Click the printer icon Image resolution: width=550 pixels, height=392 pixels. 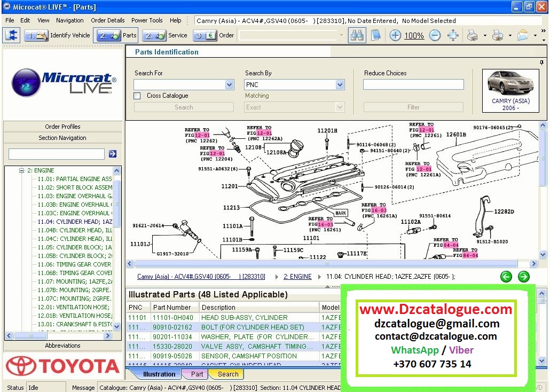pos(473,35)
